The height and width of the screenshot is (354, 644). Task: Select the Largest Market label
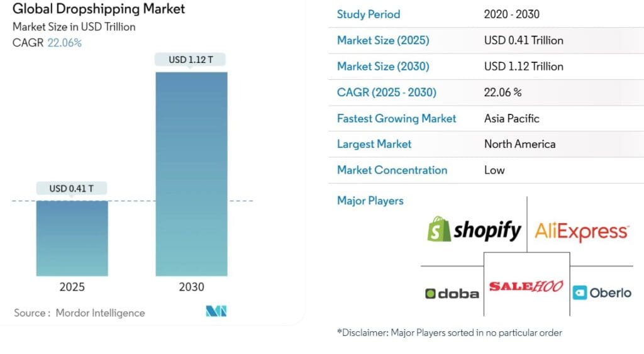pos(374,144)
